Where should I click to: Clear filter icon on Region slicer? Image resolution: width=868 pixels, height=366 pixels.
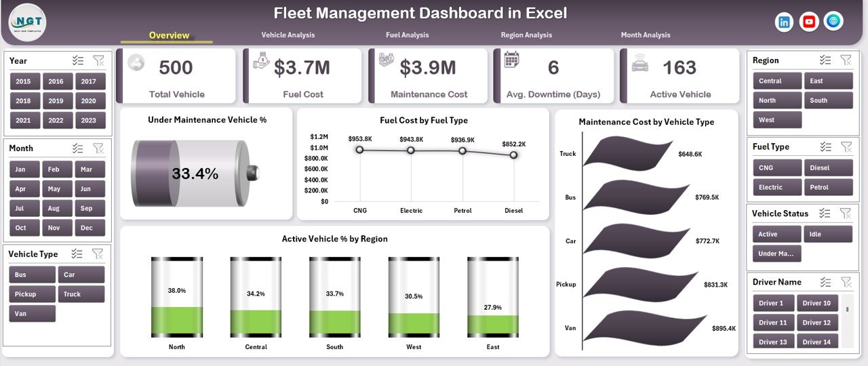846,60
